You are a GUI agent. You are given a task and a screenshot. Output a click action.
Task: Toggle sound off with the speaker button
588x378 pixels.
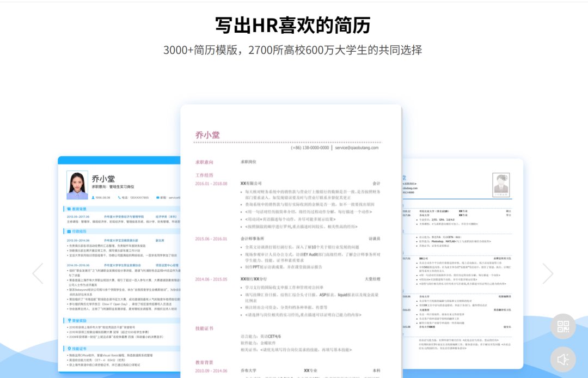562,359
